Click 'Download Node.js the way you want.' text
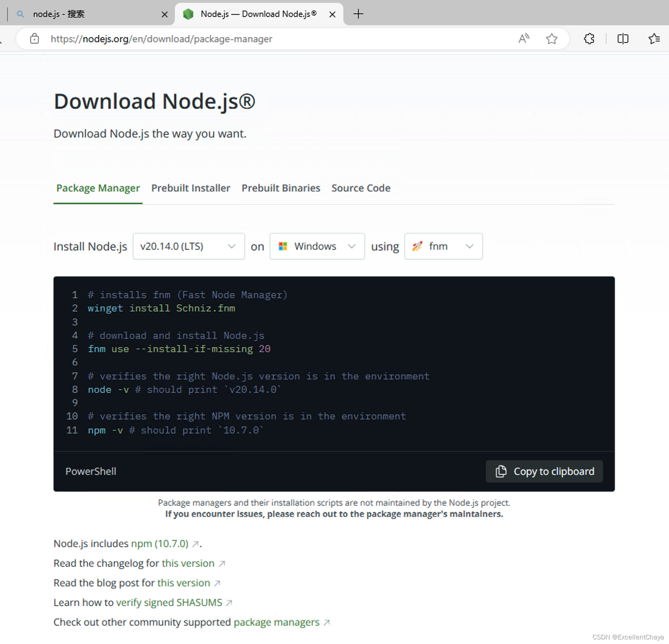Screen dimensions: 669x644 150,134
